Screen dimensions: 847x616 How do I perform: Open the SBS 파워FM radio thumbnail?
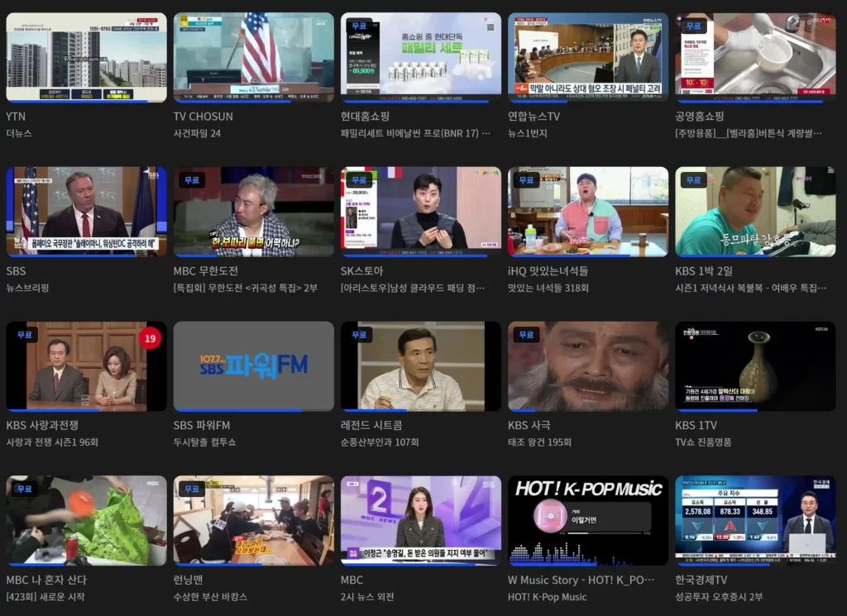253,366
